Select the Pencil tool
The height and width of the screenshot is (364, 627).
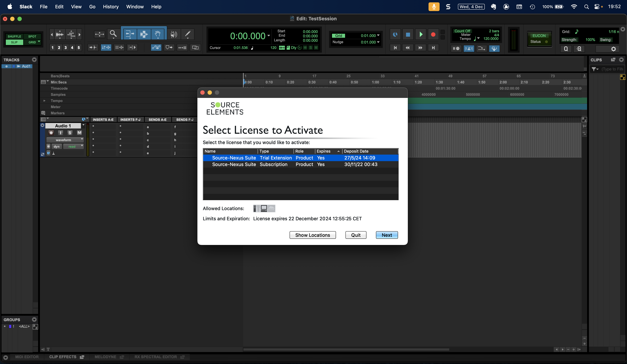pos(188,34)
